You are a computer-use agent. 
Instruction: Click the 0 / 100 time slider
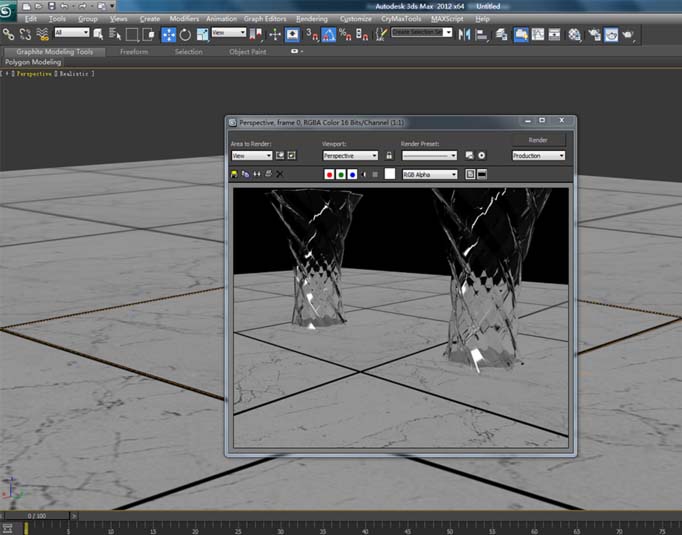click(36, 516)
